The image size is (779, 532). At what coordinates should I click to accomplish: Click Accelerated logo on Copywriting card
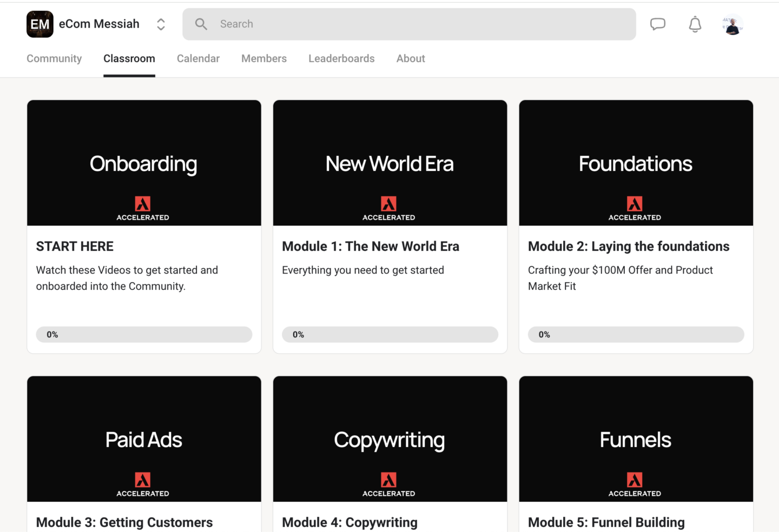[389, 484]
